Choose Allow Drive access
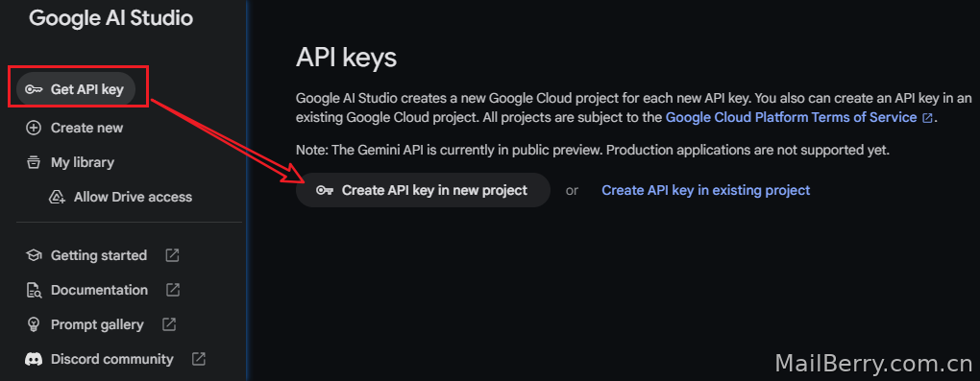Screen dimensions: 980x381 tap(134, 197)
